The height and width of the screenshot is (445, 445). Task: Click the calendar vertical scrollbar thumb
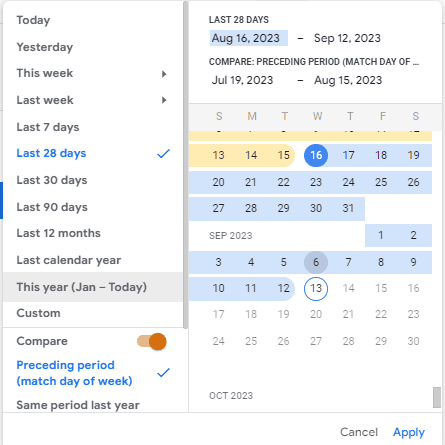pos(437,397)
